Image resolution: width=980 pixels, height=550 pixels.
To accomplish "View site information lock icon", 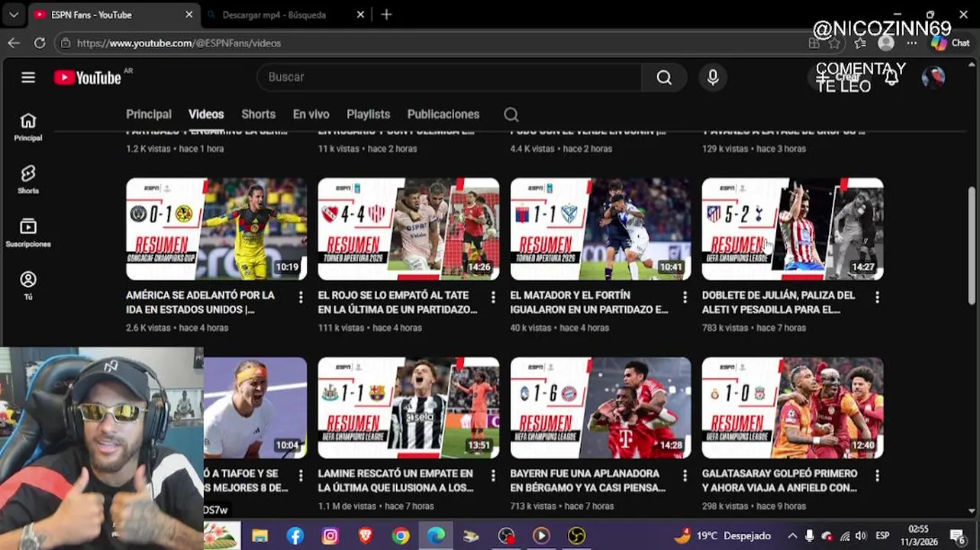I will click(x=66, y=43).
